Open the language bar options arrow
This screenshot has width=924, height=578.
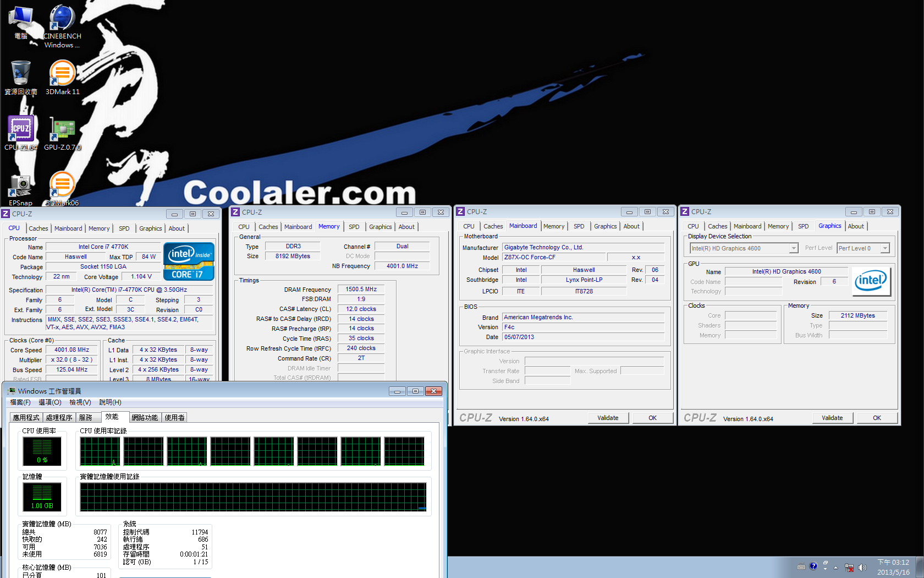[x=826, y=569]
